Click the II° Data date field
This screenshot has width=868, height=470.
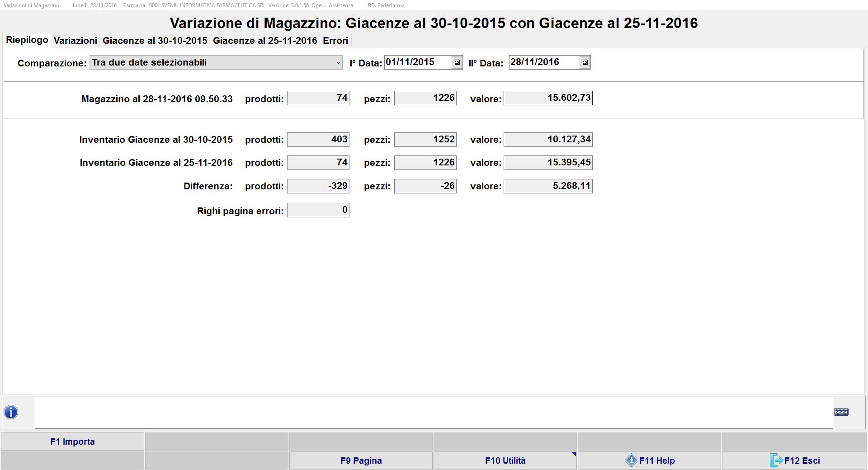544,62
